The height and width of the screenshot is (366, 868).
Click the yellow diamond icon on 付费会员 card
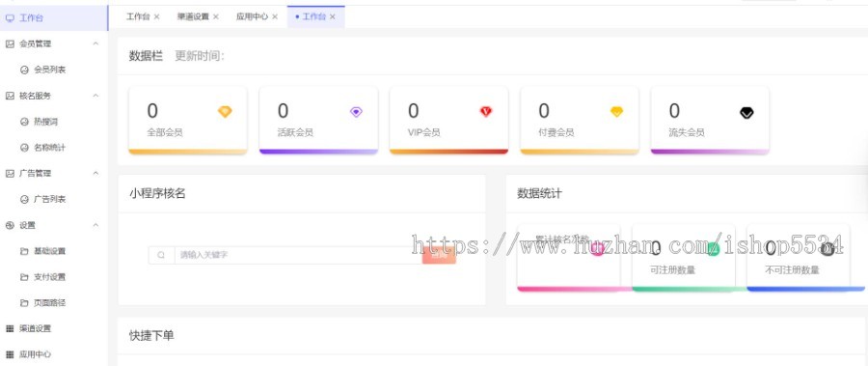click(616, 112)
